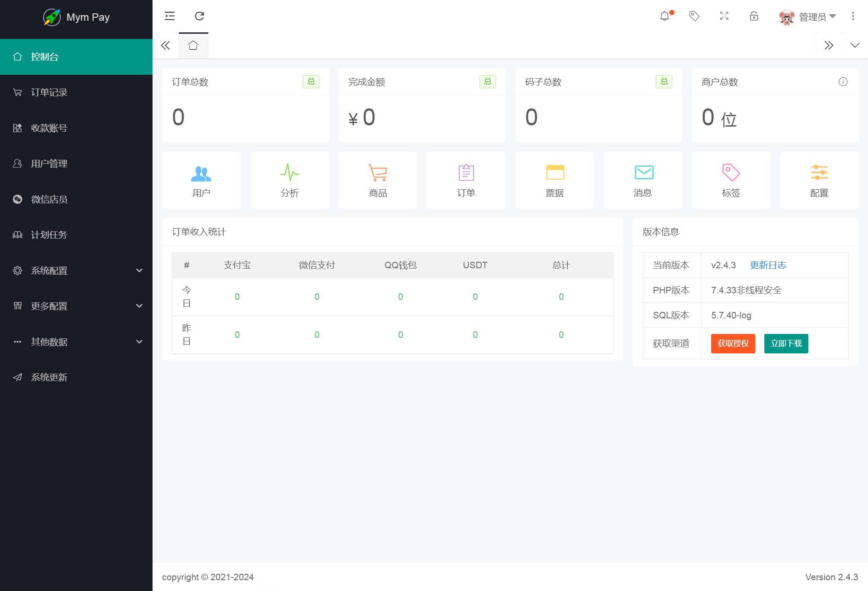Image resolution: width=868 pixels, height=591 pixels.
Task: Click the 商户总数 info icon
Action: coord(843,82)
